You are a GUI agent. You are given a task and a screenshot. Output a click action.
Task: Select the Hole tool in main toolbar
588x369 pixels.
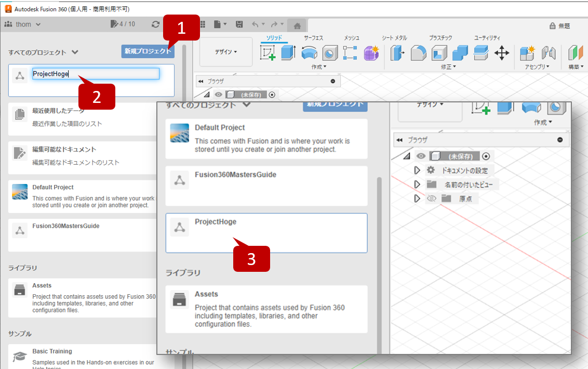point(330,53)
